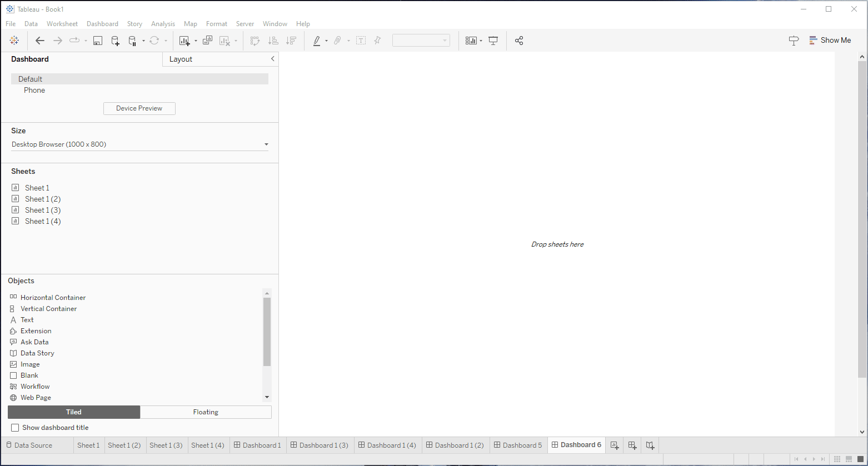Image resolution: width=868 pixels, height=466 pixels.
Task: Select Sheet 1 (3) in Sheets list
Action: [43, 210]
